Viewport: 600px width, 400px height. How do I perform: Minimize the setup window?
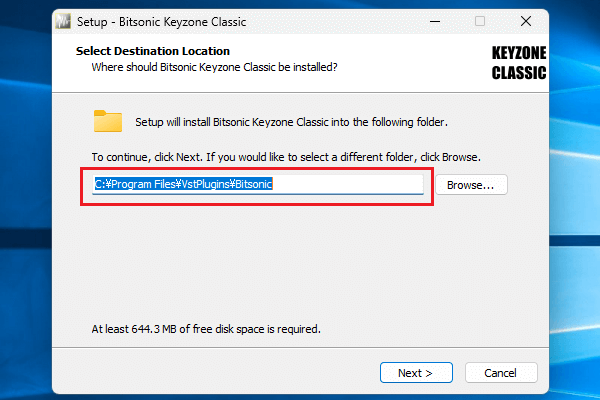click(x=435, y=21)
